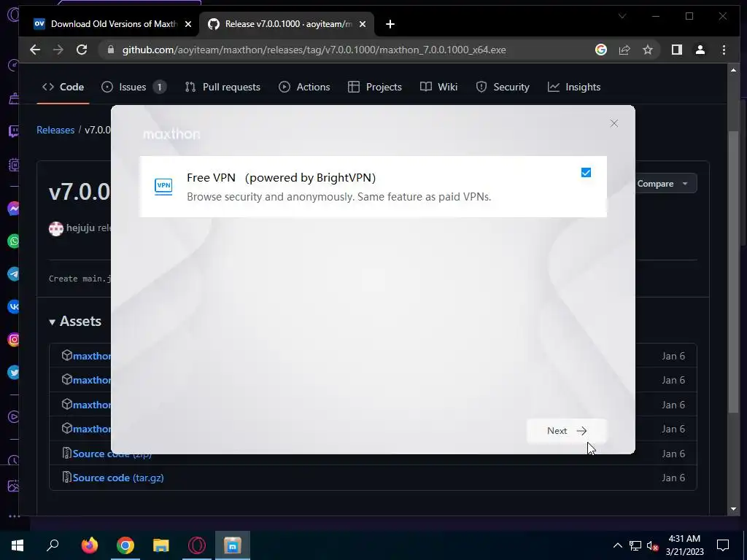Open WhatsApp in Opera sidebar

[13, 241]
